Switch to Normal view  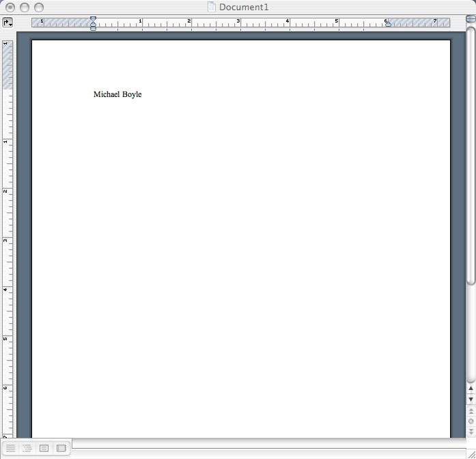11,448
